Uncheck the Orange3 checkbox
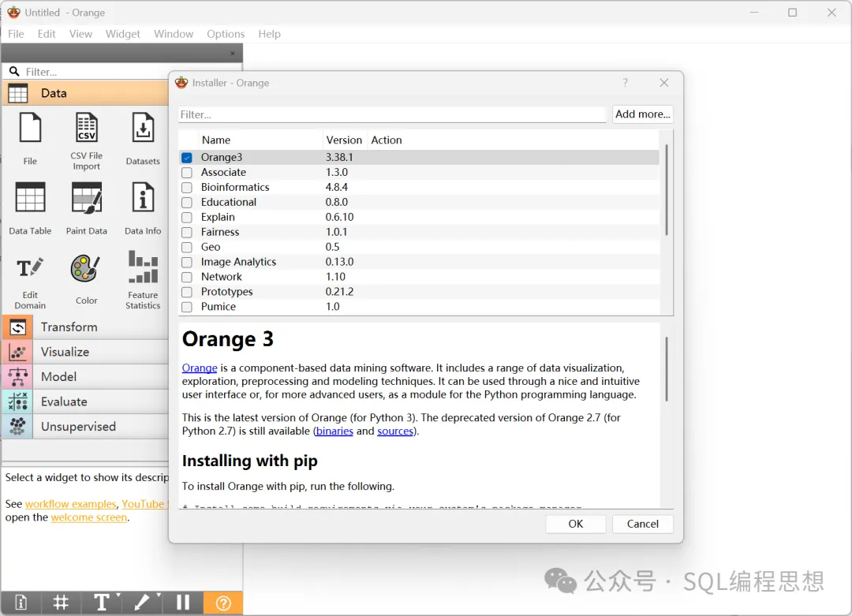The width and height of the screenshot is (852, 616). (187, 158)
